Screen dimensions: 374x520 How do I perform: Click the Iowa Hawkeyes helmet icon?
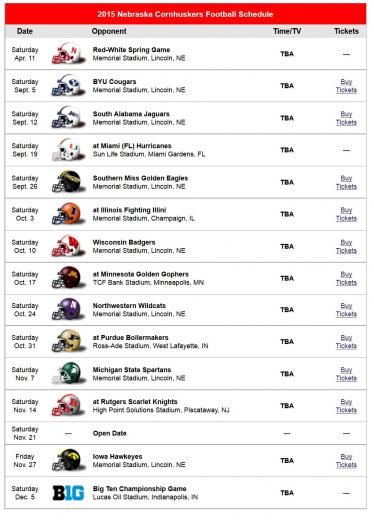coord(67,460)
